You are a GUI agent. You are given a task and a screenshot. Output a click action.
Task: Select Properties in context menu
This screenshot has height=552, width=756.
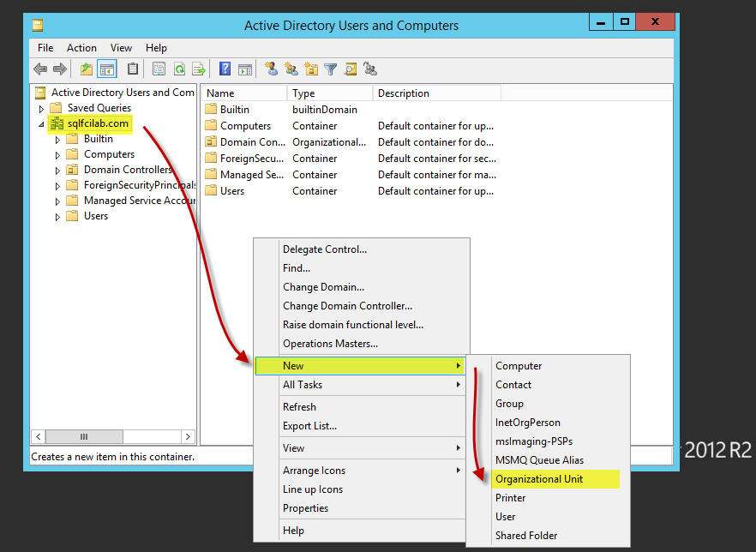(x=360, y=507)
